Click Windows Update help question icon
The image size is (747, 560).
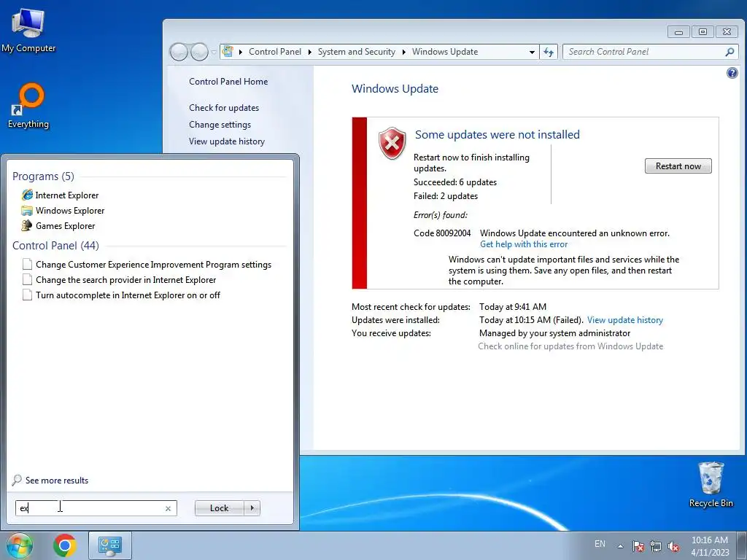pyautogui.click(x=732, y=73)
